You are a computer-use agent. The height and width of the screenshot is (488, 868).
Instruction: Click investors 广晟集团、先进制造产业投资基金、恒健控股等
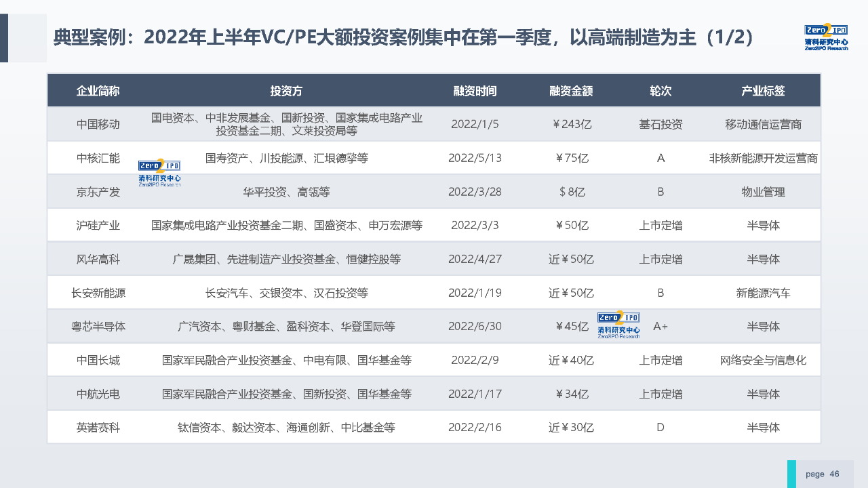pos(287,260)
